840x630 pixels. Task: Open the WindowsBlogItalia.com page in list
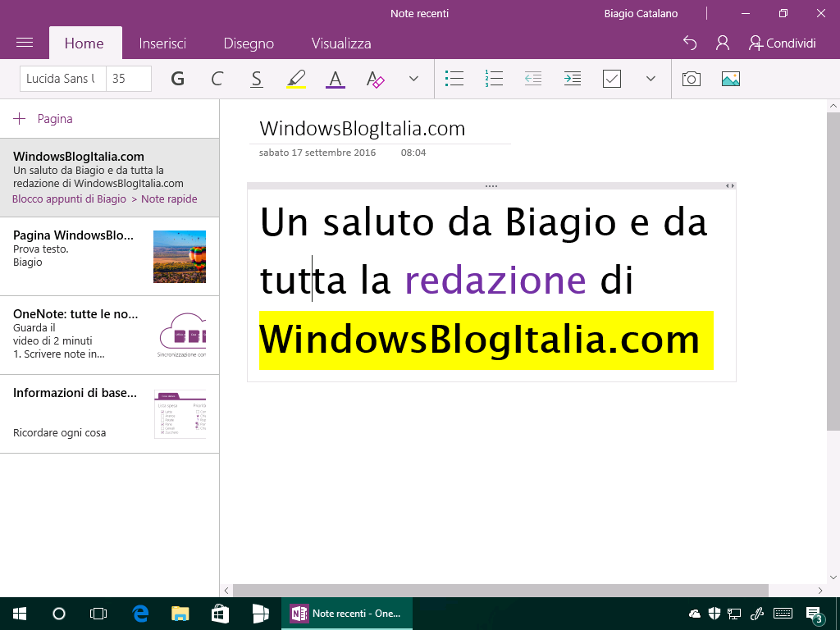[x=109, y=177]
